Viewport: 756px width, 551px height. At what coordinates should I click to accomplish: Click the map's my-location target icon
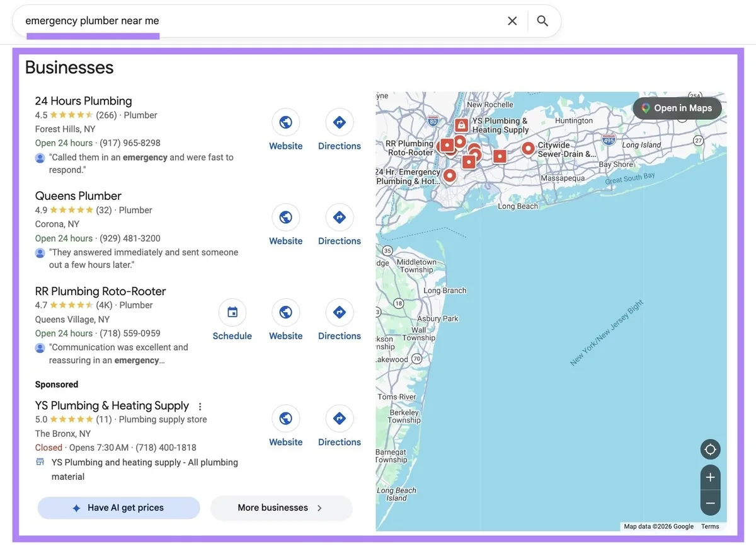pyautogui.click(x=710, y=449)
